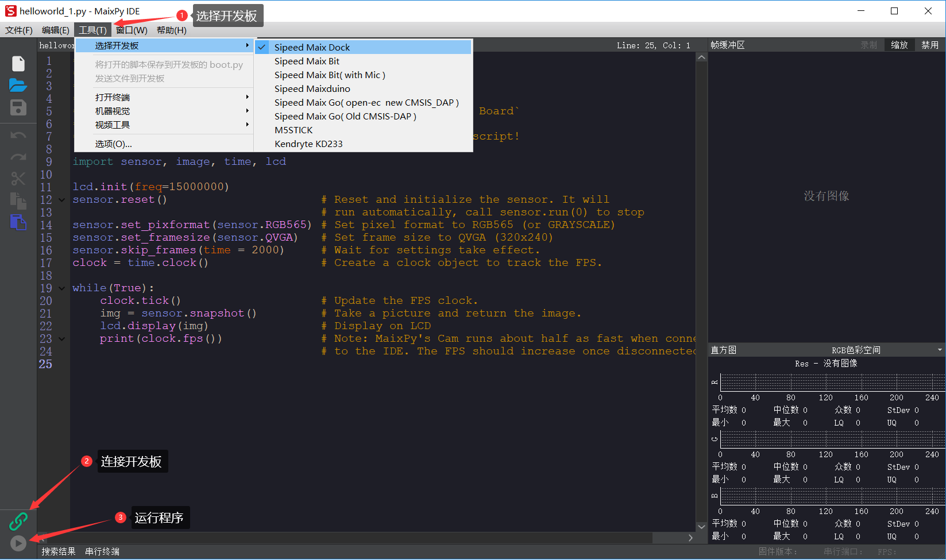Click the 禁用 button in frame buffer
Screen dimensions: 946x560
click(930, 45)
